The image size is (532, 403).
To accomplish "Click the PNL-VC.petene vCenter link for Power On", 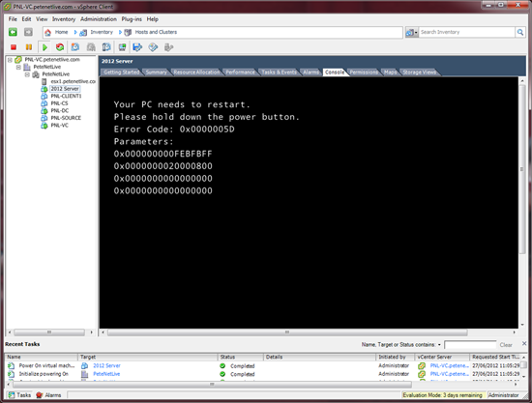I will [449, 365].
